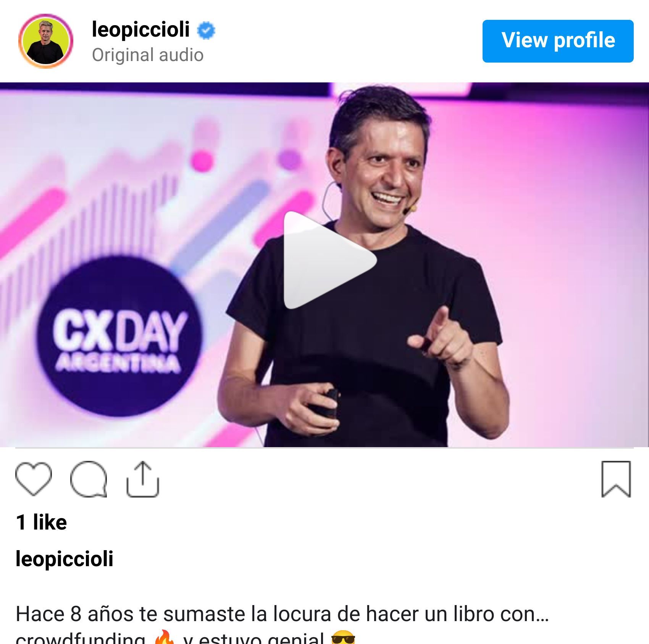Click the View profile button
Viewport: 649px width, 644px height.
pyautogui.click(x=558, y=41)
